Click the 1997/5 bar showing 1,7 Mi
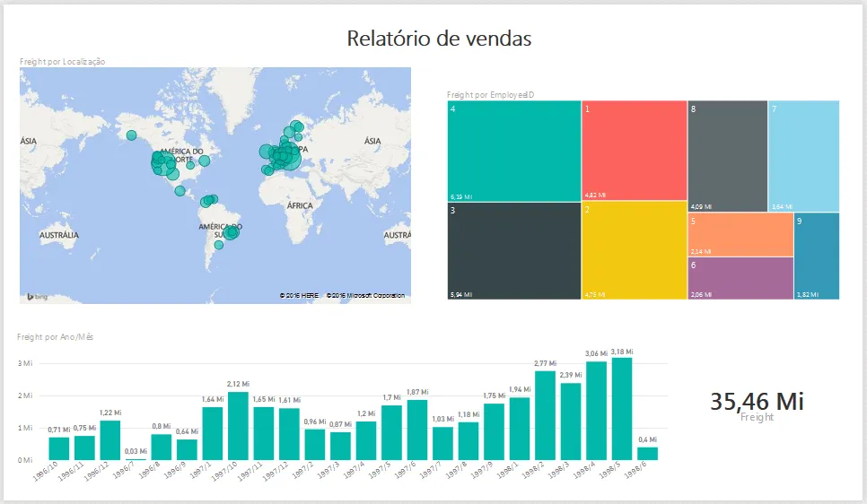Screen dimensions: 867x504 tap(391, 433)
